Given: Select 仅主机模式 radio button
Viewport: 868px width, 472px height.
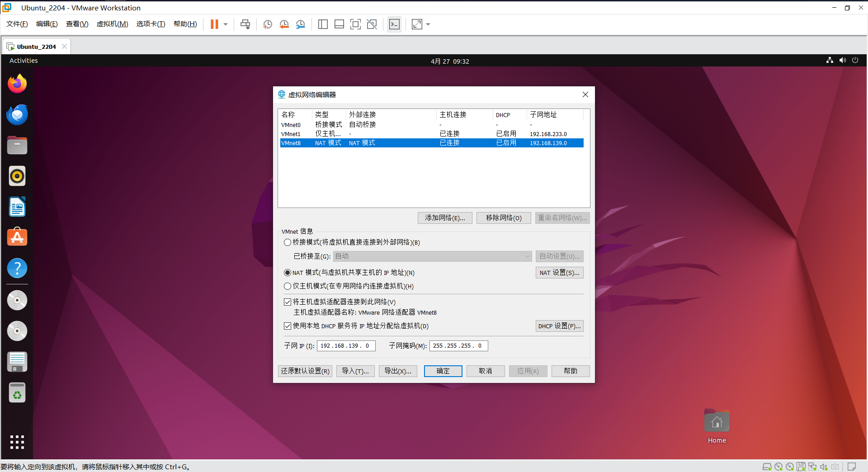Looking at the screenshot, I should [288, 286].
